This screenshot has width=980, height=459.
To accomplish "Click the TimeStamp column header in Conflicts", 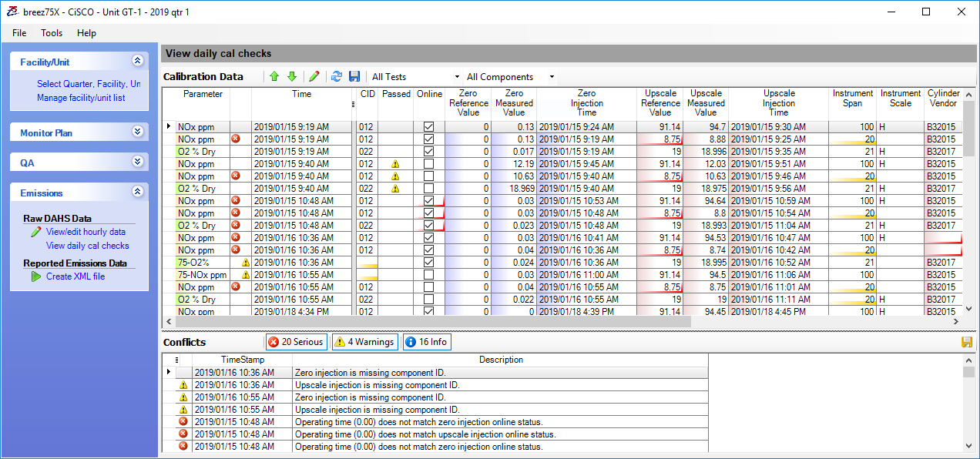I will 243,360.
